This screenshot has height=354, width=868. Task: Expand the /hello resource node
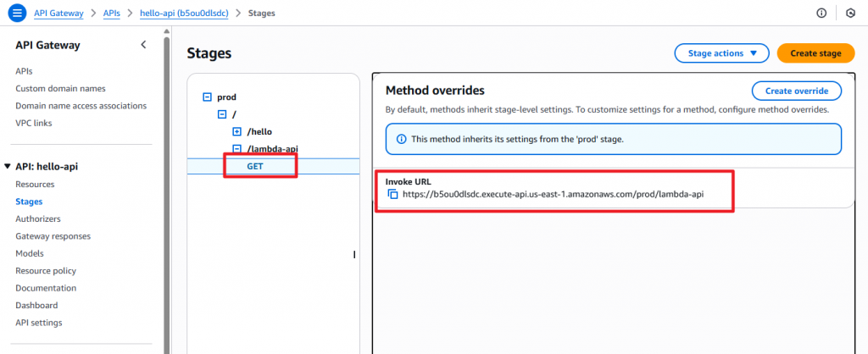pos(236,131)
